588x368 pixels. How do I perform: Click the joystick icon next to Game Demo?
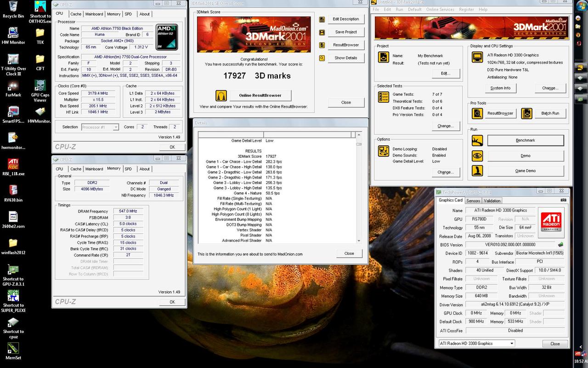pos(477,171)
